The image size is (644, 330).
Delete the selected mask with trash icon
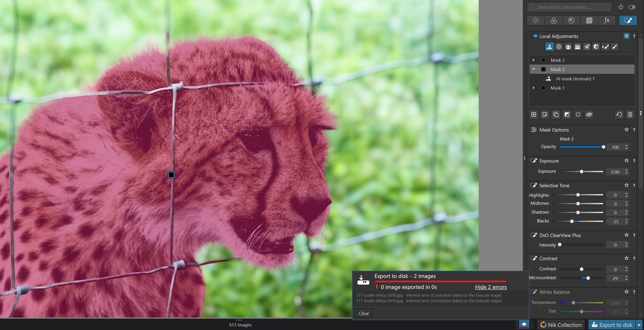(x=630, y=115)
